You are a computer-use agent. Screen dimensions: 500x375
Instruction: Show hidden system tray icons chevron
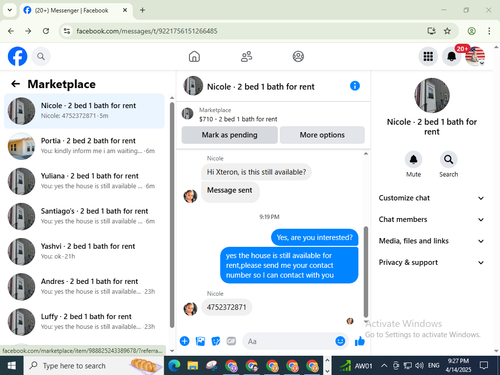pos(384,366)
